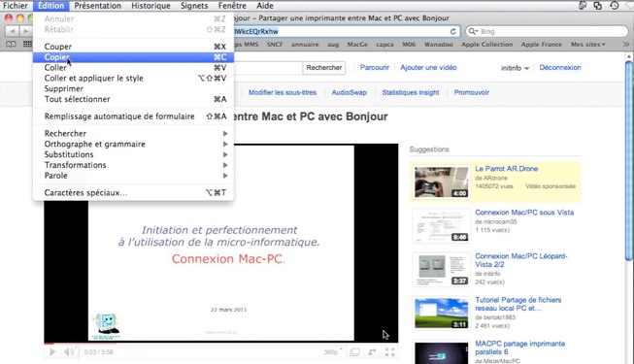Click the browser back arrow button
634x364 pixels.
coord(12,31)
